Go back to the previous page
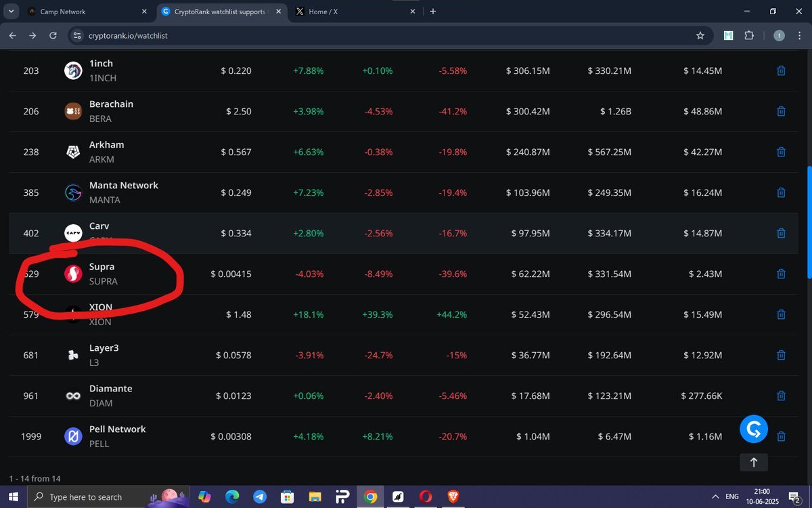 click(12, 35)
